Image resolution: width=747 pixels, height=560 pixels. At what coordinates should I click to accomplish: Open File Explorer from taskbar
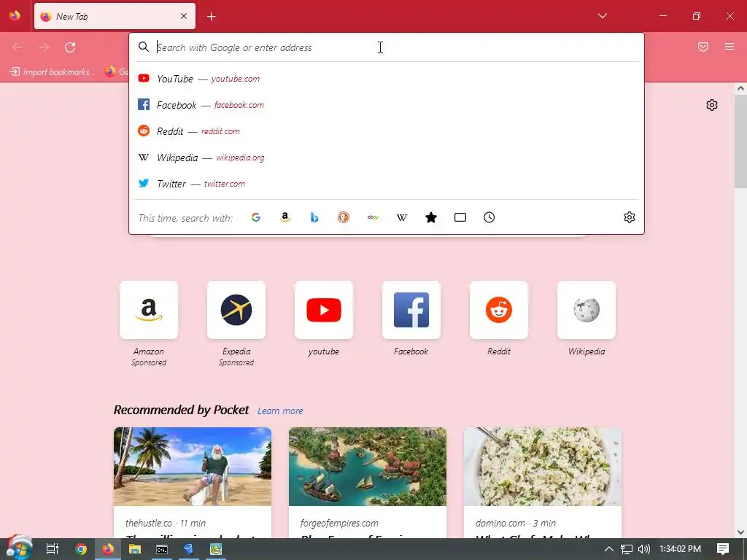(135, 549)
